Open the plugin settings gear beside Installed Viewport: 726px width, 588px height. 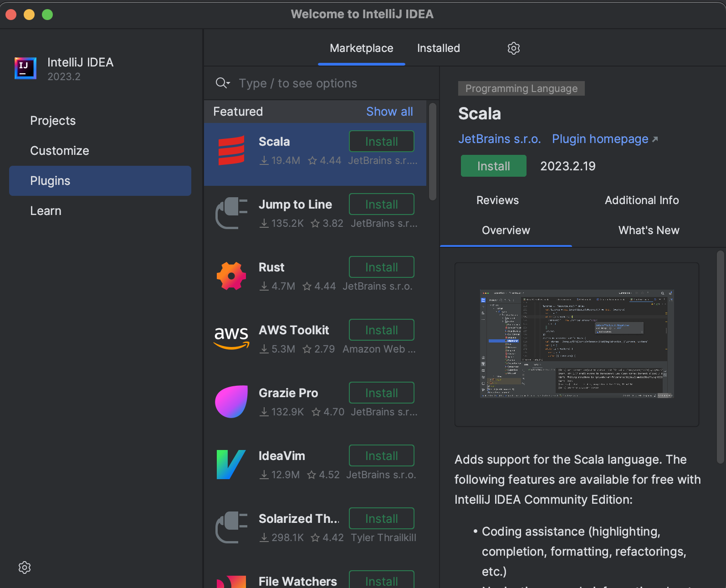(x=513, y=48)
